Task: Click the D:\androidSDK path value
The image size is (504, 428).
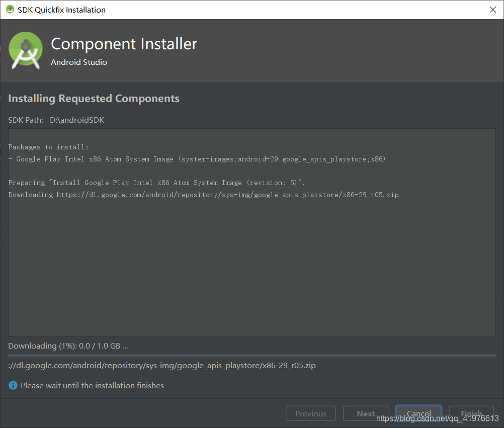Action: coord(77,120)
